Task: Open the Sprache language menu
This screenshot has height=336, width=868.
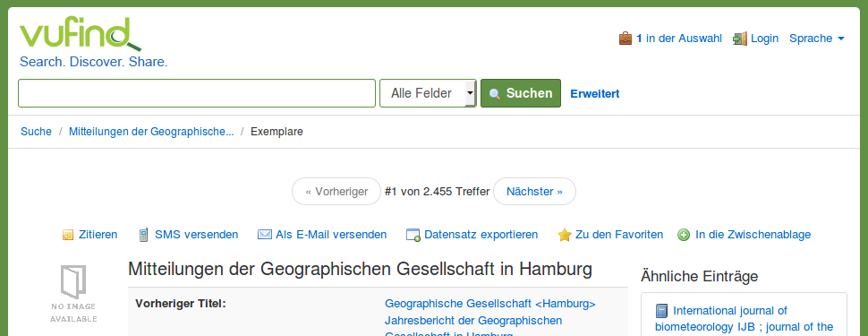Action: (x=816, y=39)
